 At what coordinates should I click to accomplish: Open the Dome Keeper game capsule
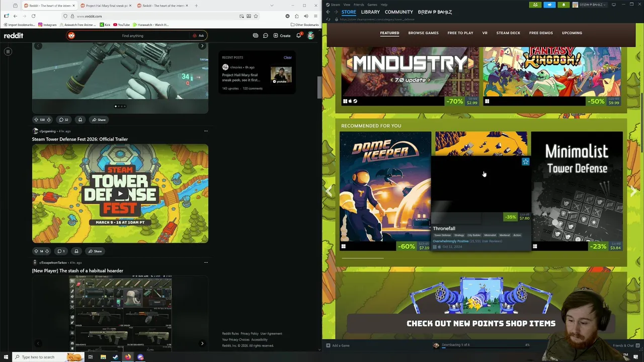pos(385,191)
